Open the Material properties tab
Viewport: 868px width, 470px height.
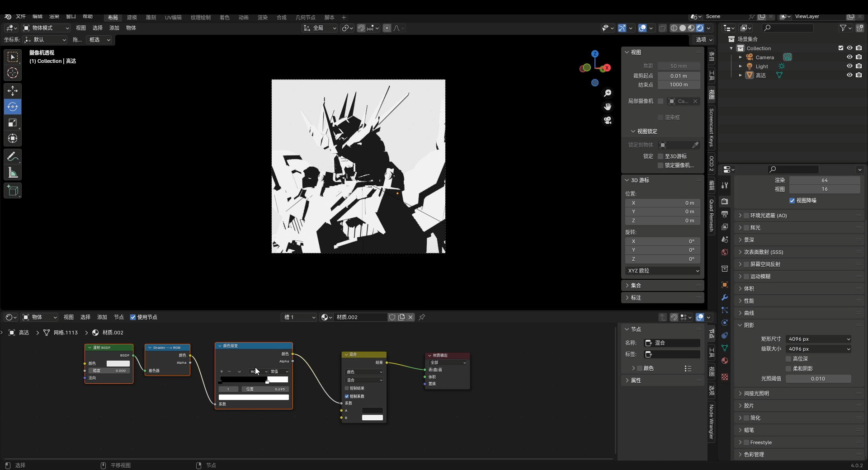[x=725, y=361]
